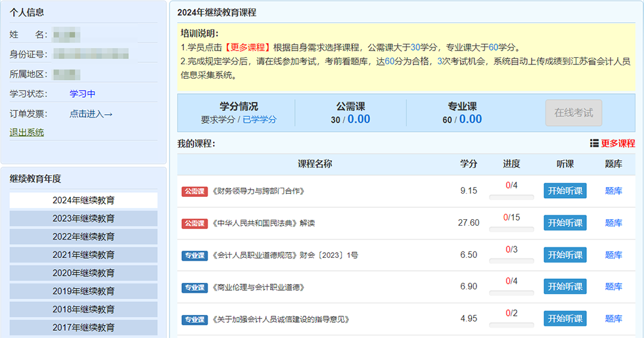The image size is (644, 338).
Task: Click 开始听课 for 会计人员职业道德规范
Action: [564, 255]
